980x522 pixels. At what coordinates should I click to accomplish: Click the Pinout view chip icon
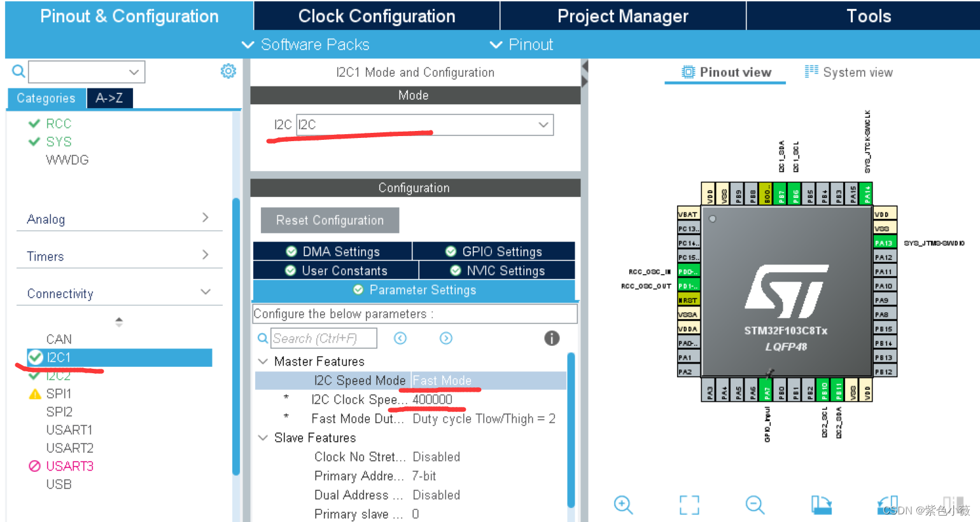click(688, 72)
